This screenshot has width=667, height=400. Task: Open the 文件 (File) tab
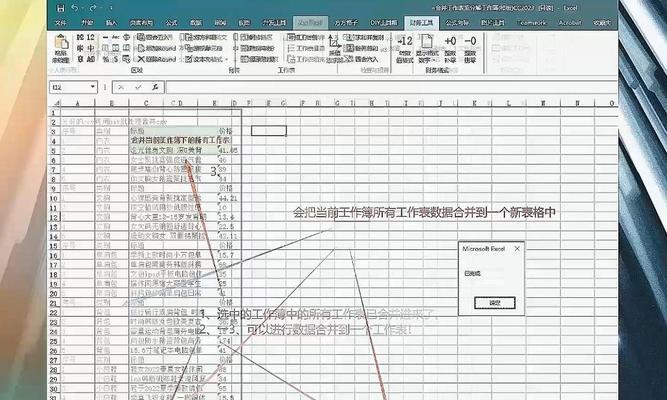click(61, 23)
